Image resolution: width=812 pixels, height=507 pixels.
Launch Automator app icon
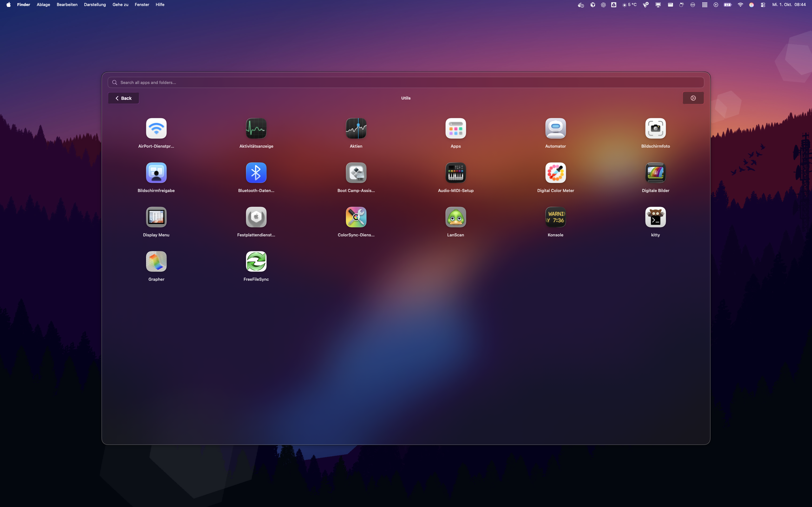point(555,128)
